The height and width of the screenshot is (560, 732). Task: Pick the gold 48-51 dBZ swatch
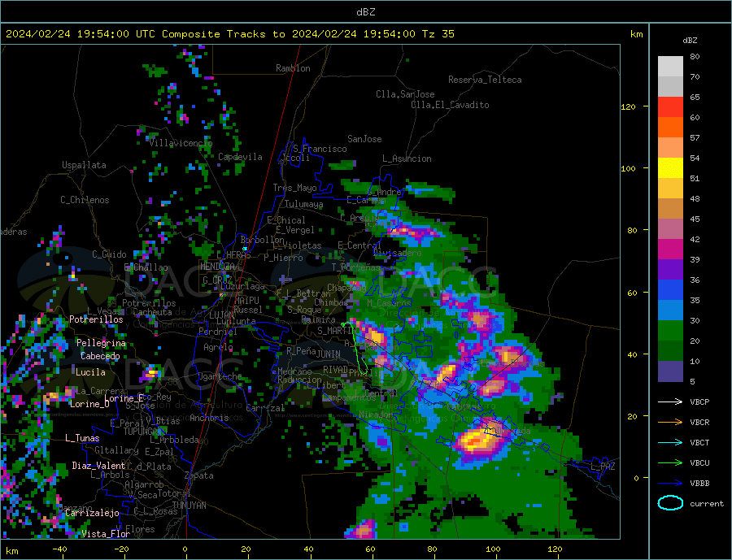point(670,189)
